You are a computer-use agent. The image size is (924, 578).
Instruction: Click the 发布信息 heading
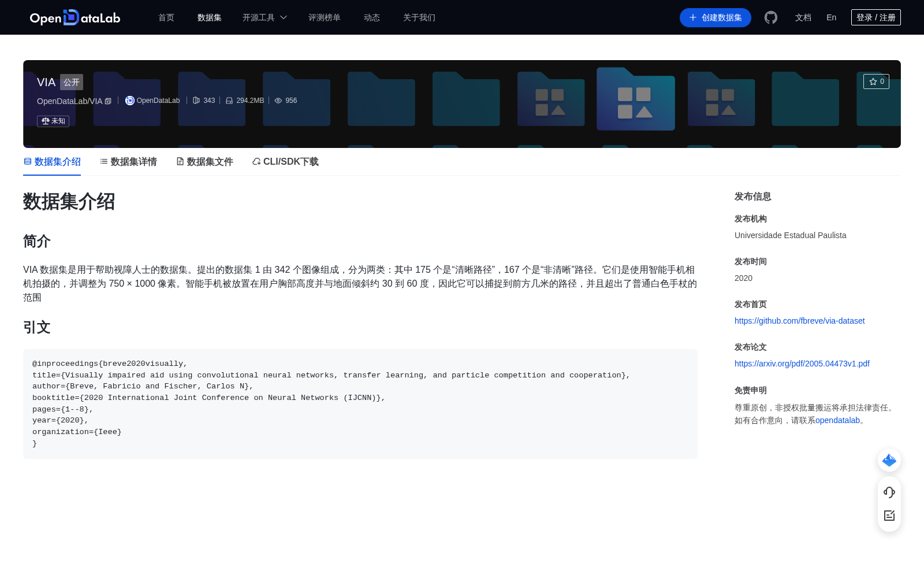pyautogui.click(x=753, y=197)
